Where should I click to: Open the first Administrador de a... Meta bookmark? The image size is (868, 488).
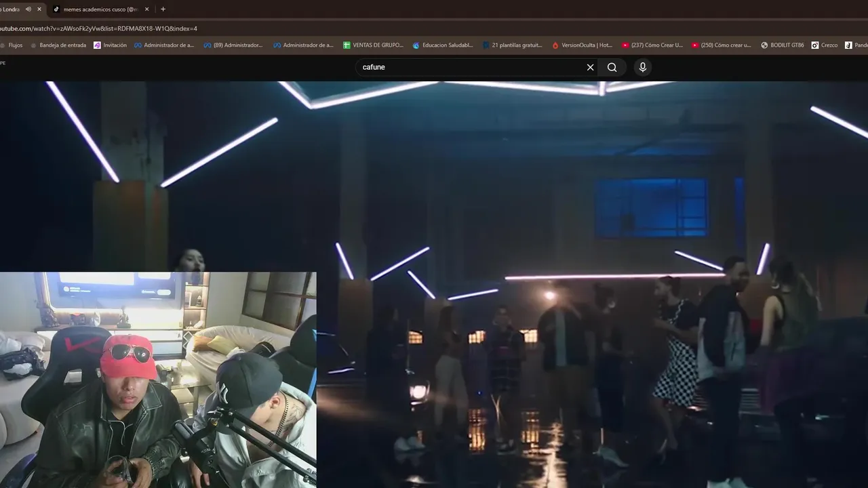pyautogui.click(x=164, y=45)
